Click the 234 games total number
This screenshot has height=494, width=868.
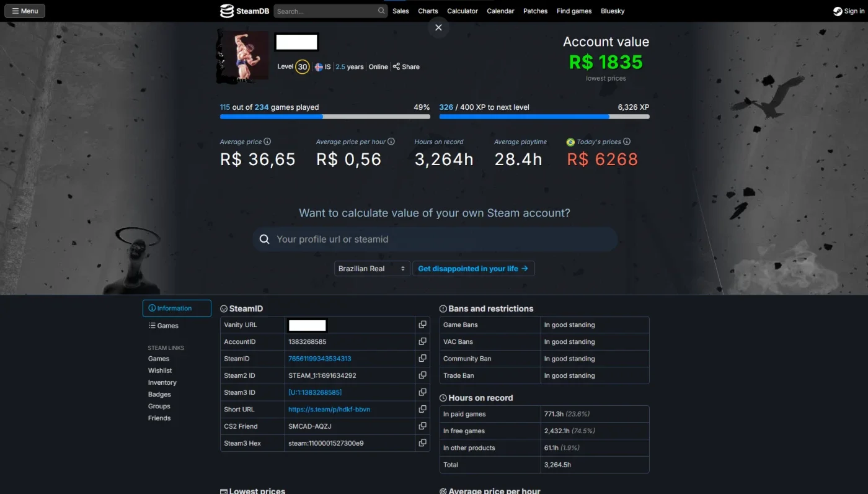click(262, 107)
